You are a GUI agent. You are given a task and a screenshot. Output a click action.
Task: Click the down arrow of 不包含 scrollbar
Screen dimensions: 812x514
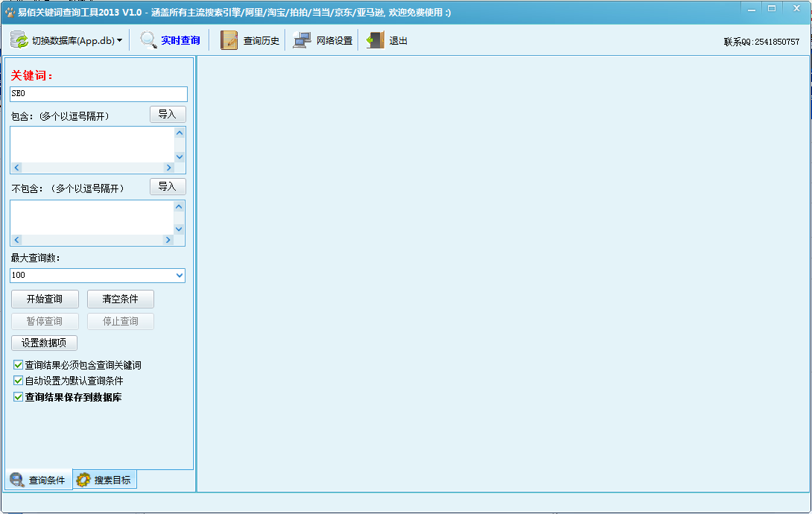click(x=179, y=229)
